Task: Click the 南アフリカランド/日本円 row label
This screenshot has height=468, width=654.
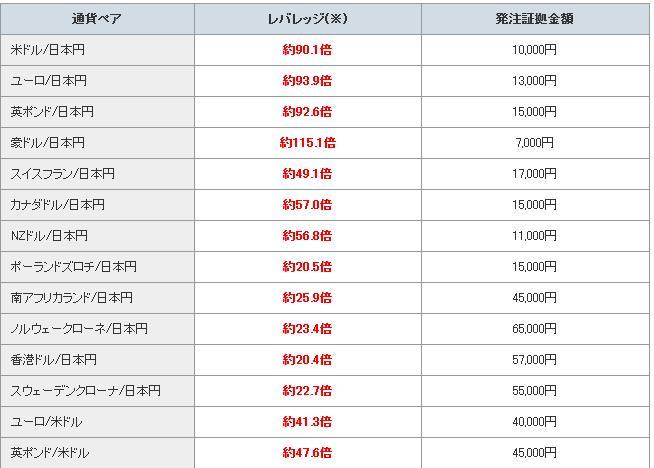Action: click(72, 298)
